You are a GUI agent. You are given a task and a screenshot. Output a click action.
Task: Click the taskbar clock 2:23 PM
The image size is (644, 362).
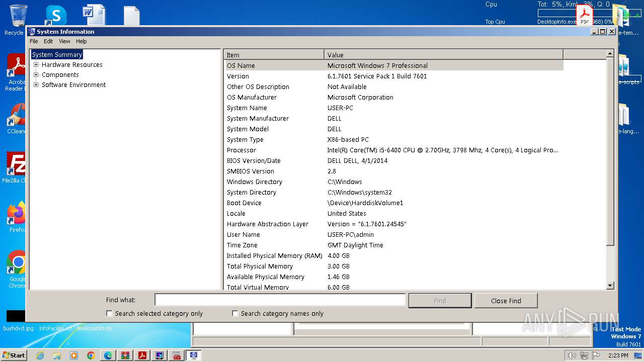pyautogui.click(x=618, y=355)
